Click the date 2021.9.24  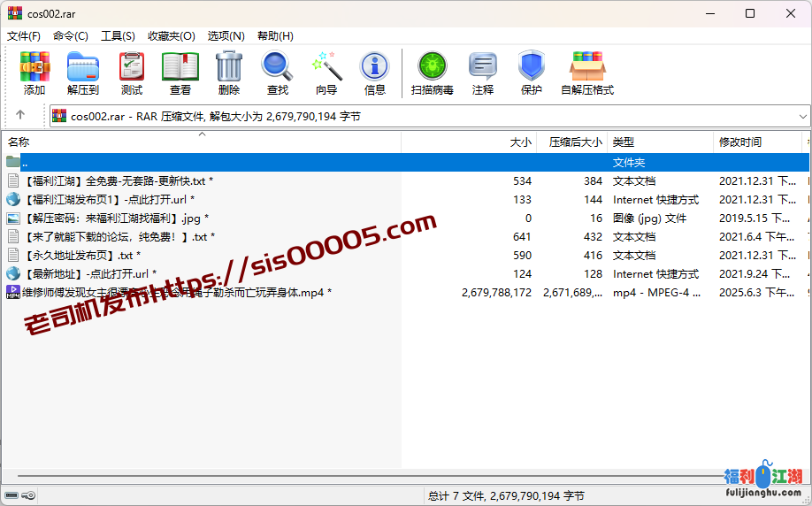coord(755,274)
